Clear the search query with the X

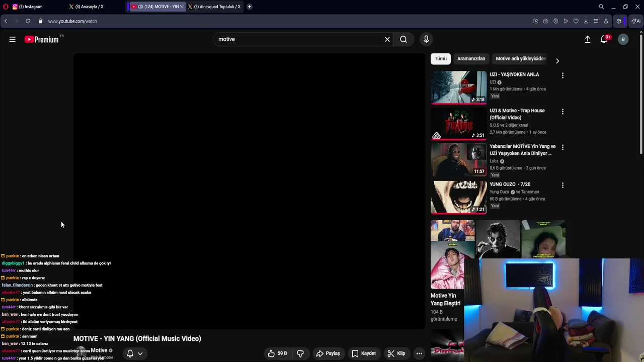pyautogui.click(x=387, y=39)
